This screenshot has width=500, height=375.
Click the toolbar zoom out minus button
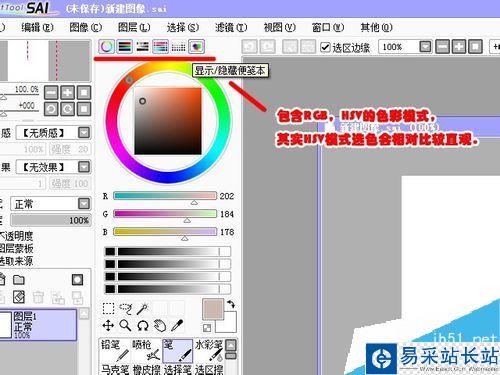(442, 47)
